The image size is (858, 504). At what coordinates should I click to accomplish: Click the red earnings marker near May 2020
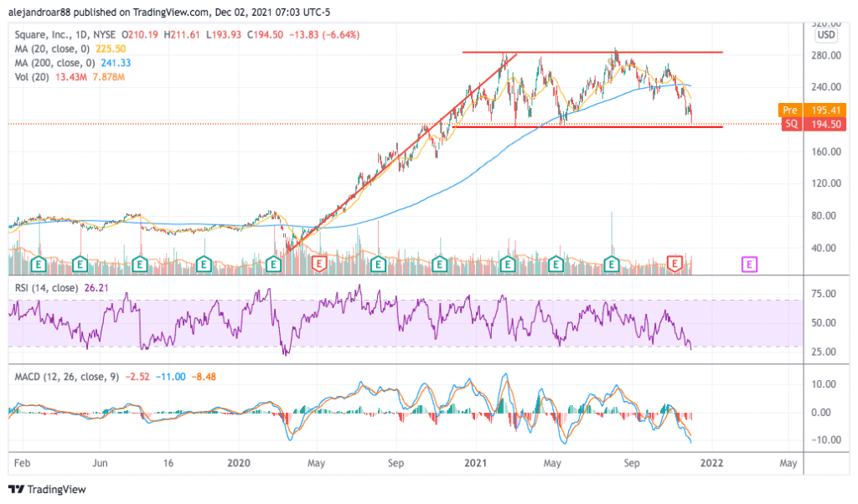[x=319, y=265]
